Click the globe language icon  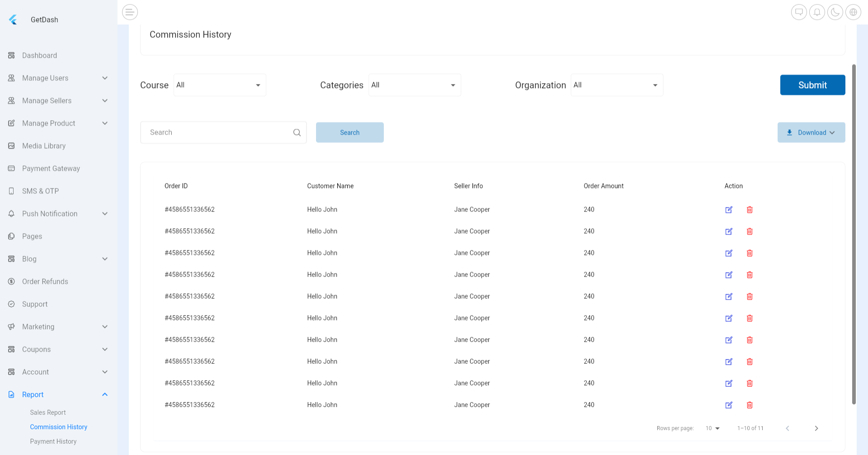coord(853,12)
